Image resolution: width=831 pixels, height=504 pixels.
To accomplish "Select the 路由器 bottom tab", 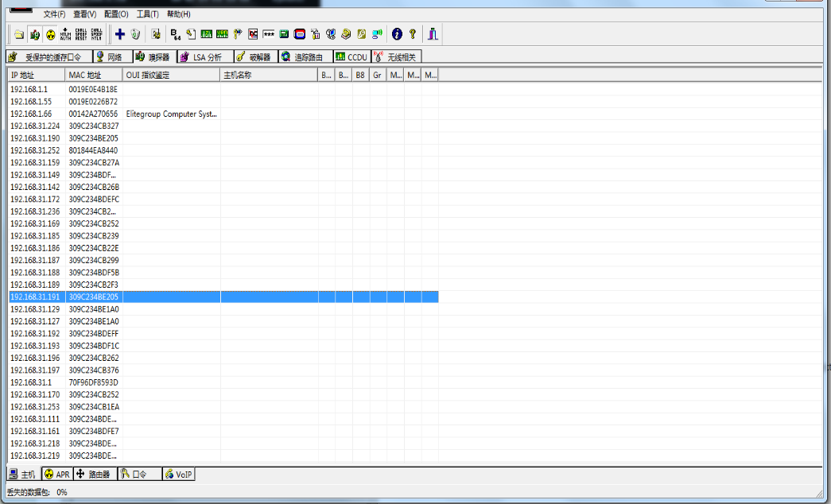I will point(95,475).
